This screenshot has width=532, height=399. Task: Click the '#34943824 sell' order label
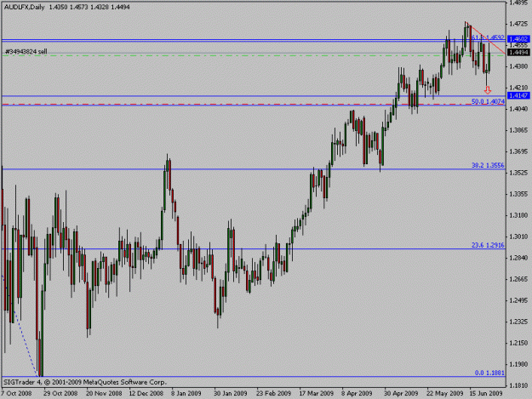pyautogui.click(x=26, y=52)
